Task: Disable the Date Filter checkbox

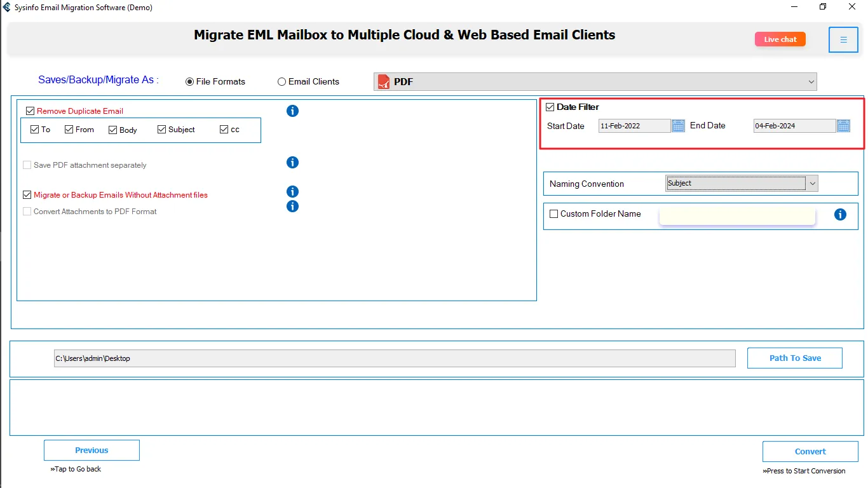Action: click(x=550, y=107)
